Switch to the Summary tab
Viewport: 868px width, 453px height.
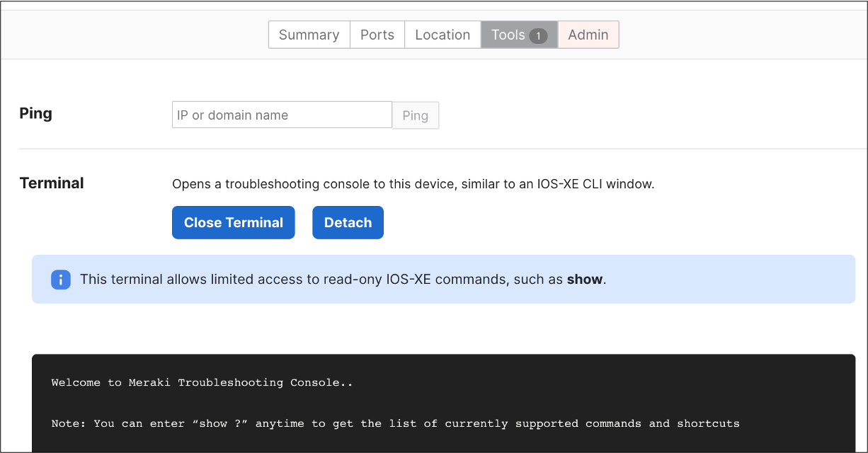(309, 34)
